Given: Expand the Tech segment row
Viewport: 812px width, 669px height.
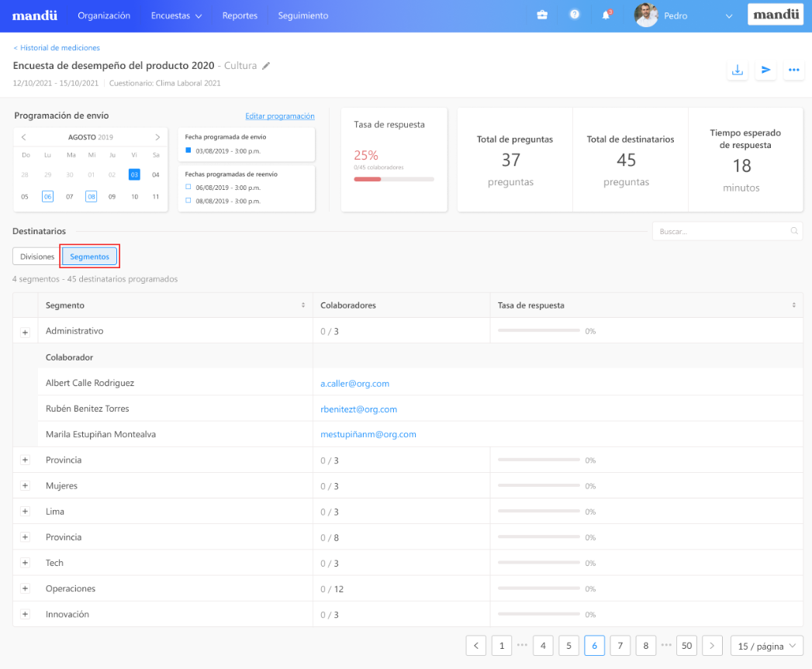Looking at the screenshot, I should point(25,562).
